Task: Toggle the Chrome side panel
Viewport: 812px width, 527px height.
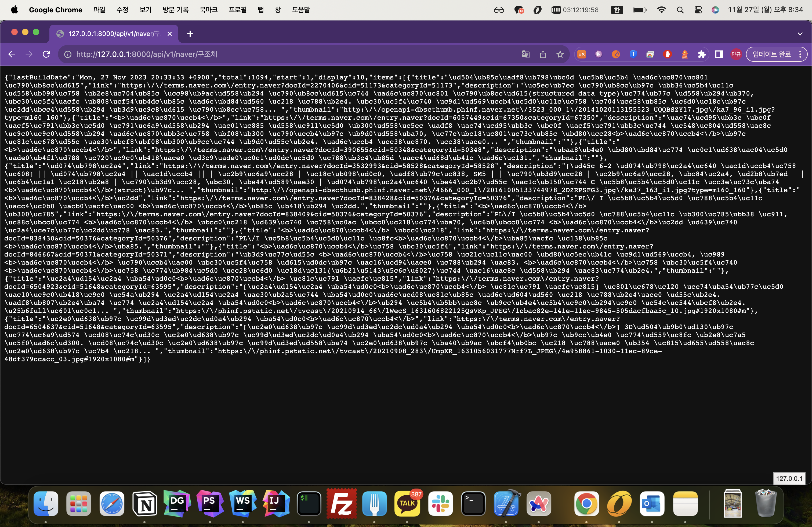Action: click(x=719, y=54)
